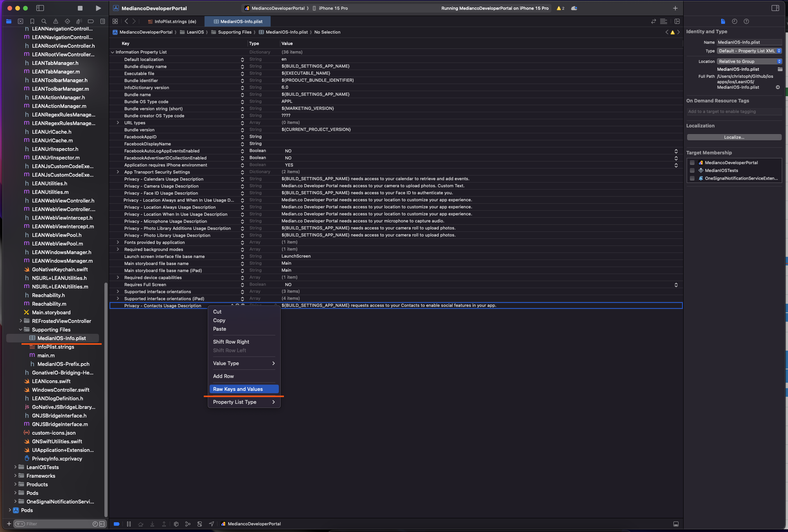The height and width of the screenshot is (532, 788).
Task: Open the Source Control navigator
Action: (x=21, y=21)
